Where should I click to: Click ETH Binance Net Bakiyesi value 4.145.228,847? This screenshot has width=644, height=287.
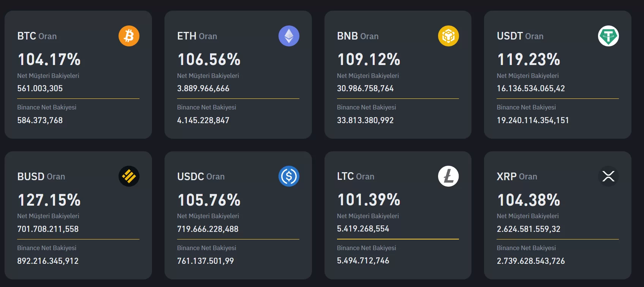(x=203, y=120)
